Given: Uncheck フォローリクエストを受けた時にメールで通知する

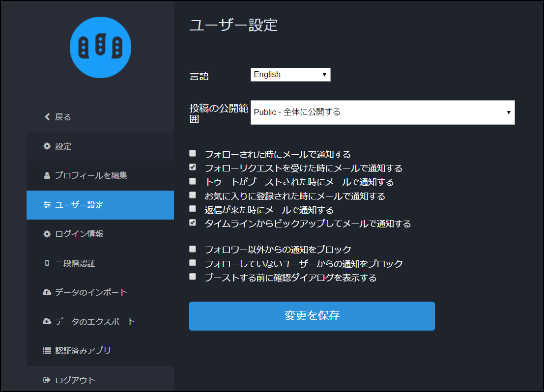Looking at the screenshot, I should (x=193, y=168).
